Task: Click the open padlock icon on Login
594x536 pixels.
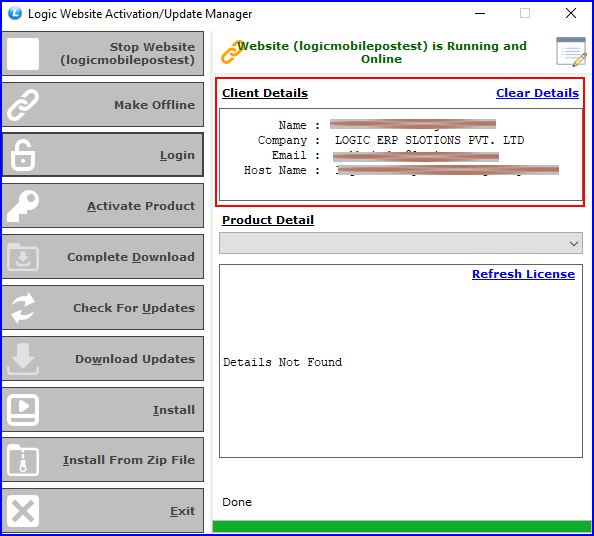Action: point(23,155)
